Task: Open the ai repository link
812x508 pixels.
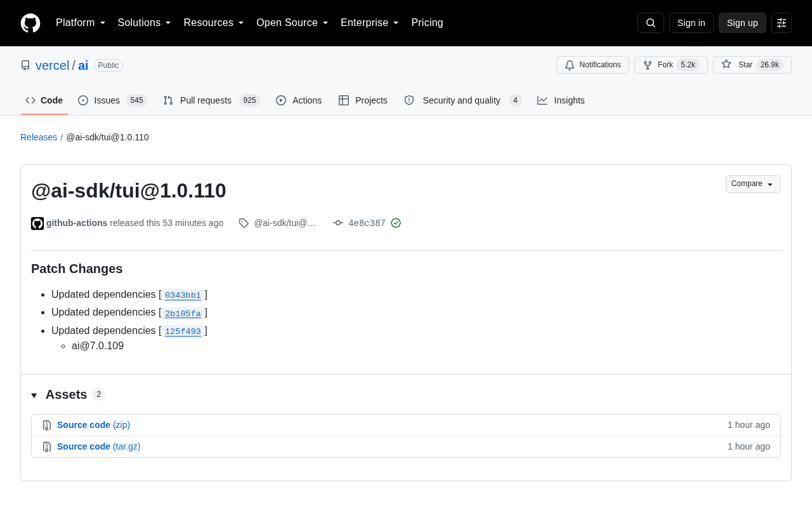Action: [83, 65]
